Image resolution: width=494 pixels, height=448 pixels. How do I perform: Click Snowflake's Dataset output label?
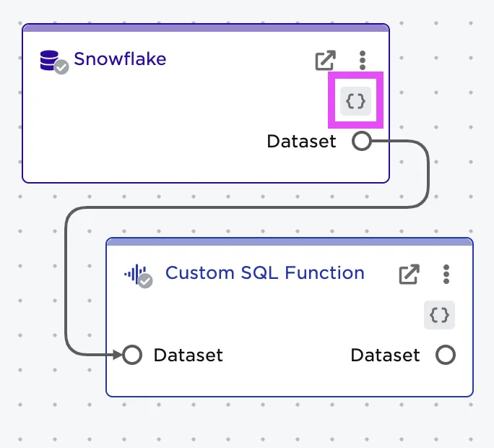[x=301, y=142]
